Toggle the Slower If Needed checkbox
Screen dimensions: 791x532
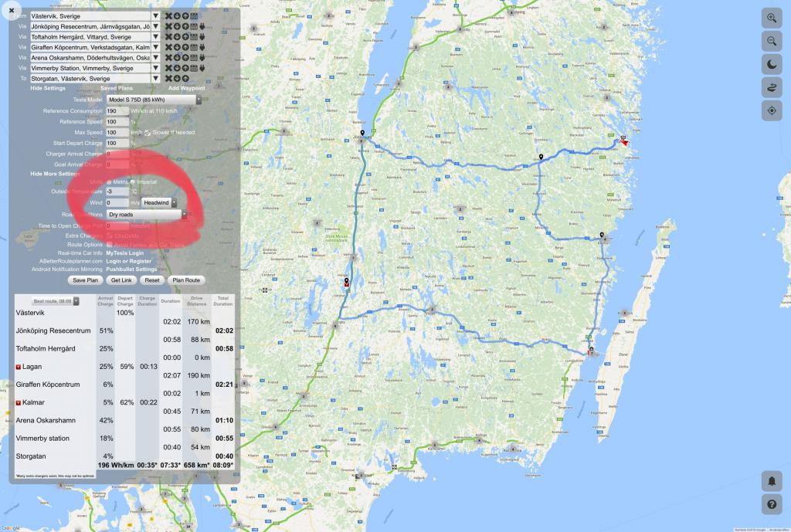click(x=147, y=133)
